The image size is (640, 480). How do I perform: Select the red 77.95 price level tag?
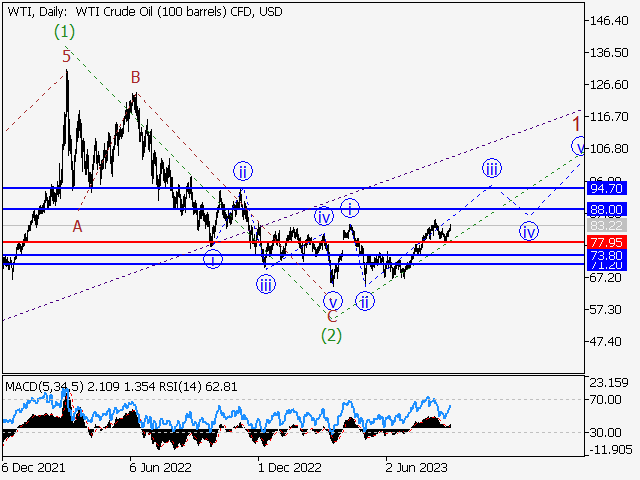click(607, 242)
